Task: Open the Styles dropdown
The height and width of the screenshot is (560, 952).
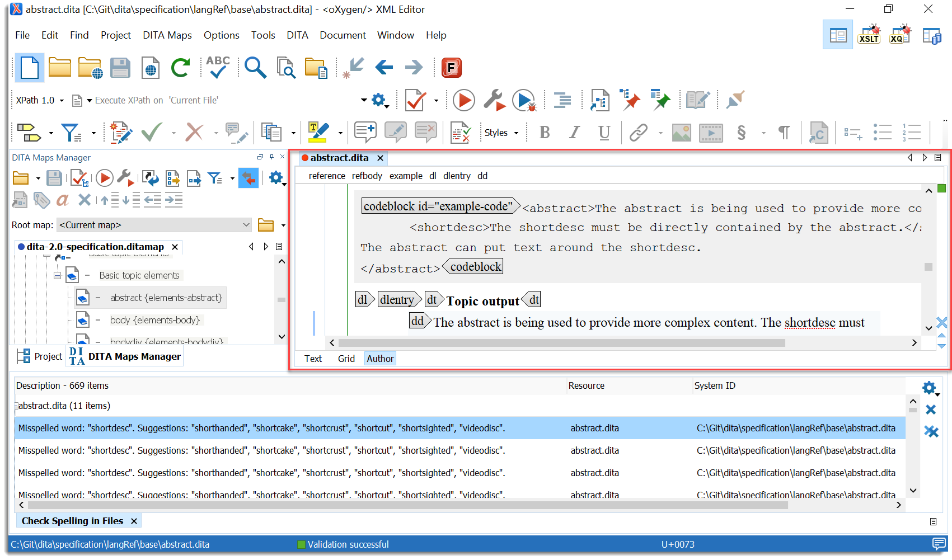Action: 501,133
